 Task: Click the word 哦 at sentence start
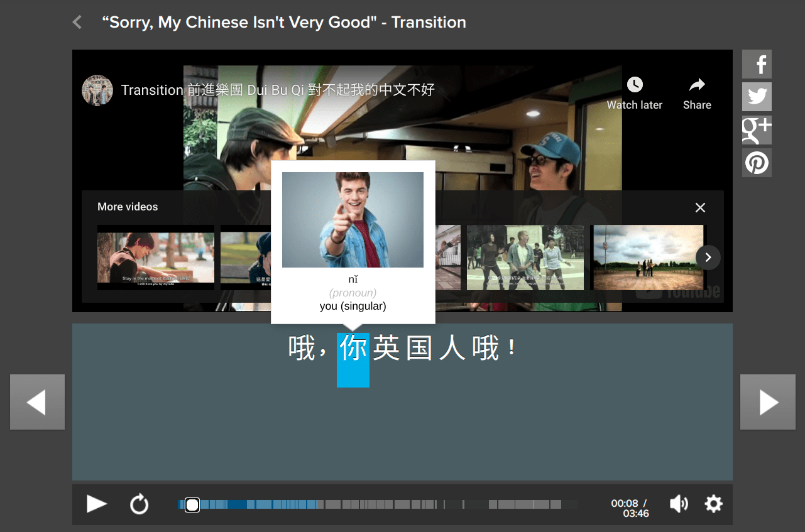[x=302, y=348]
